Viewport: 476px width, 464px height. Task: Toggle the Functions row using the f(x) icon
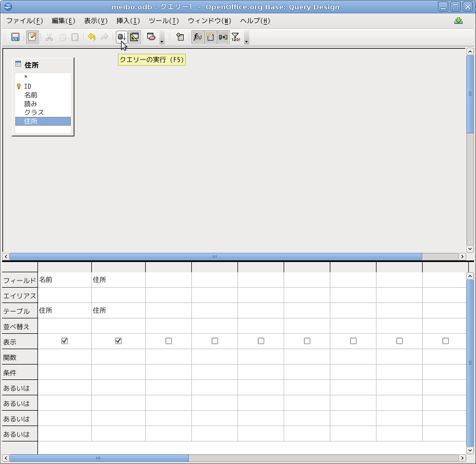point(197,37)
